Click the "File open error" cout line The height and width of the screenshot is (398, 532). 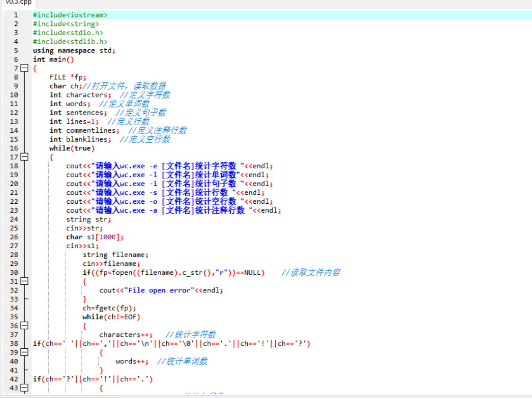[x=161, y=290]
